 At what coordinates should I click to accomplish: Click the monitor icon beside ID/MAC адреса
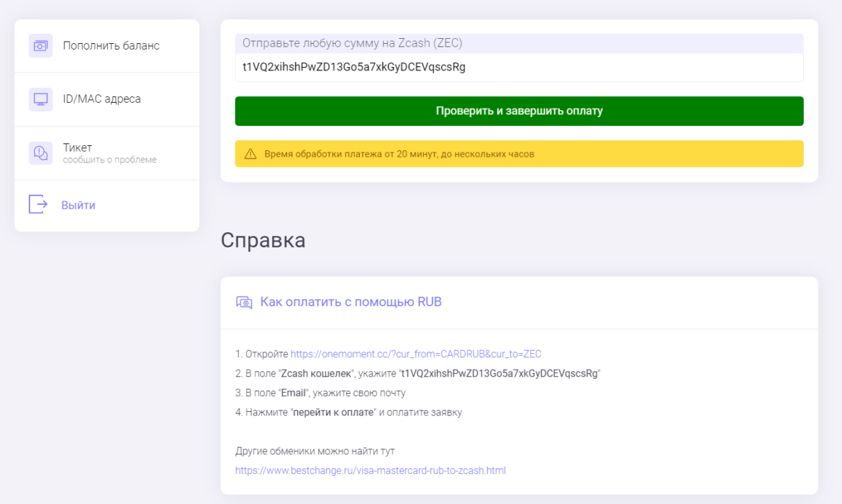[x=40, y=98]
